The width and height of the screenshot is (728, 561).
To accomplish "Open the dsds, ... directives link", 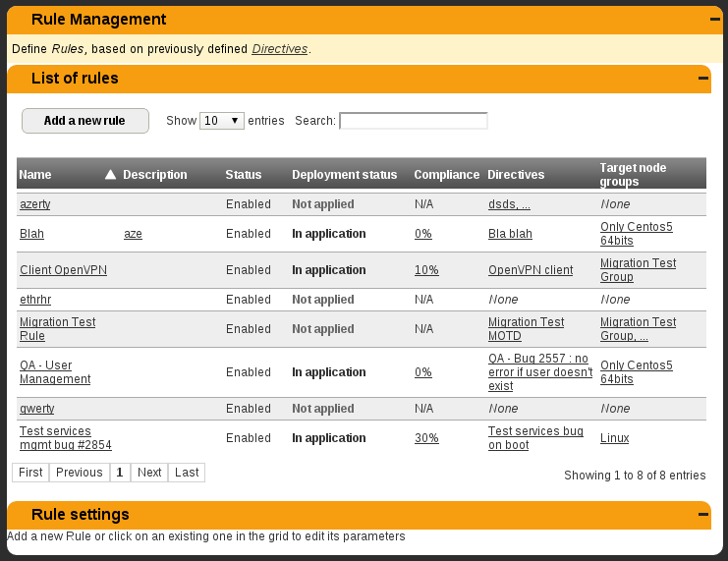I will click(x=509, y=204).
